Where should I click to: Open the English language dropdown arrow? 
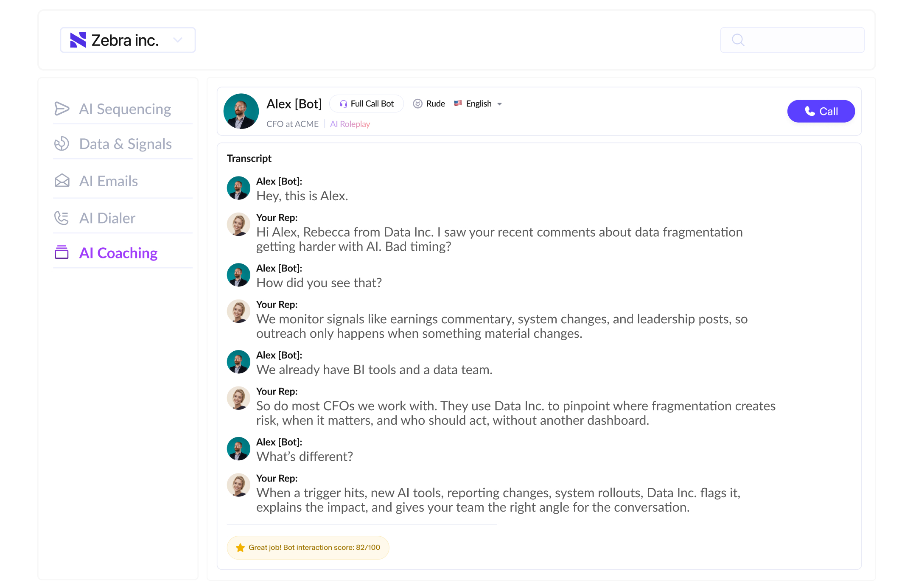499,104
